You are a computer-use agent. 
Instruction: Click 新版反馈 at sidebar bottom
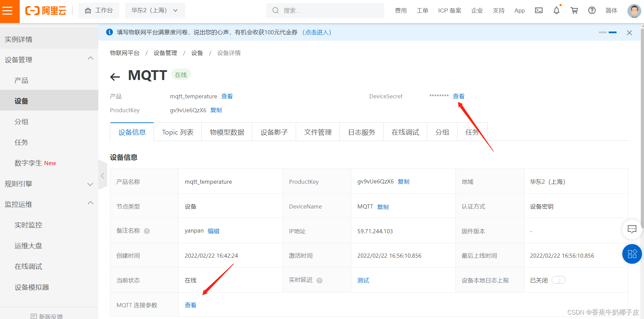(47, 316)
